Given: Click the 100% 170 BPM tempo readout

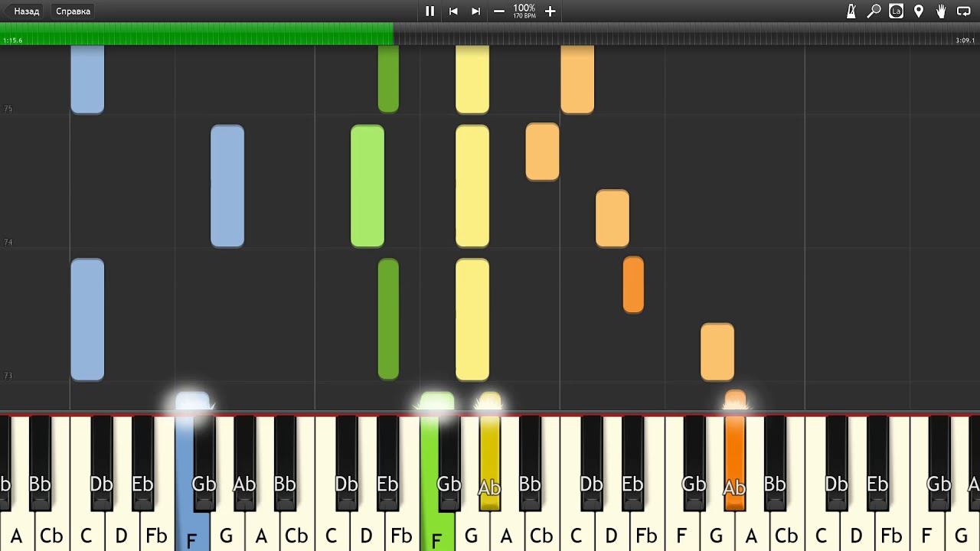Looking at the screenshot, I should pos(524,11).
